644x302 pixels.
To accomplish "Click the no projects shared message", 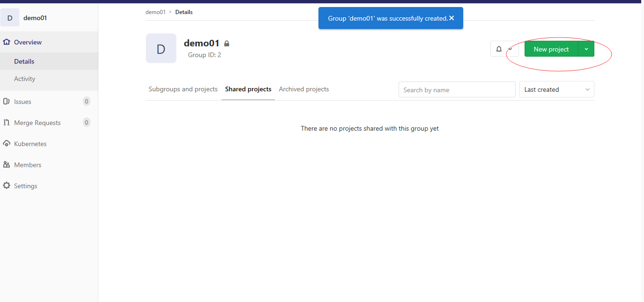I will tap(370, 128).
